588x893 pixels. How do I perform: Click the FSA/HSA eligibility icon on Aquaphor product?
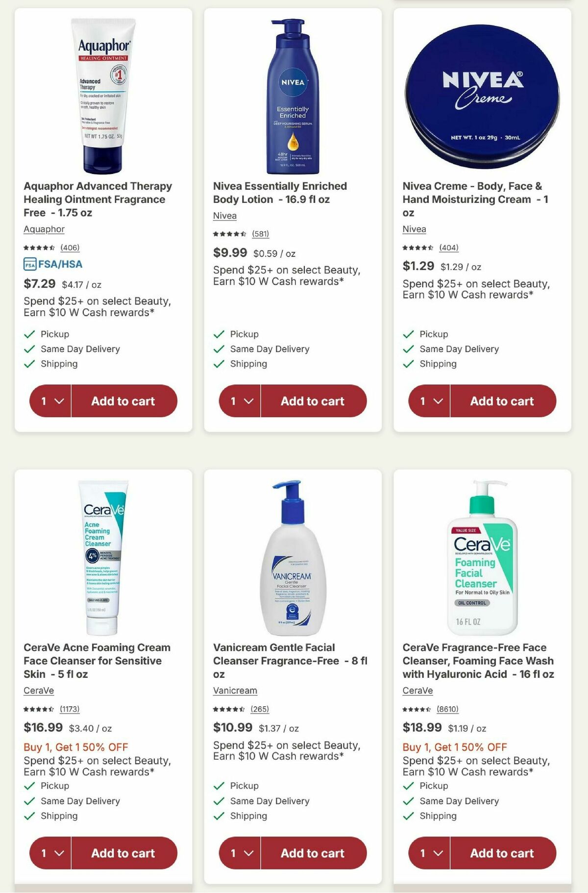29,264
